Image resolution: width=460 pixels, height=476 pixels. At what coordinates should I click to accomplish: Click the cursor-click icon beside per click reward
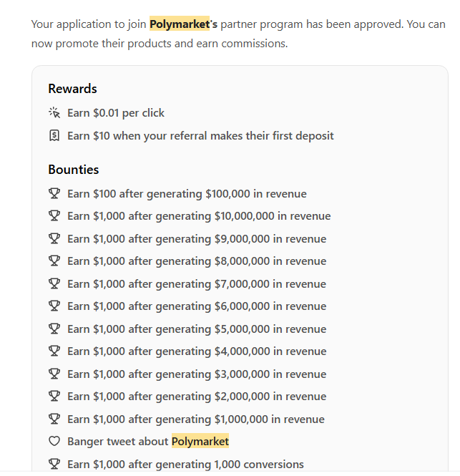[x=54, y=112]
